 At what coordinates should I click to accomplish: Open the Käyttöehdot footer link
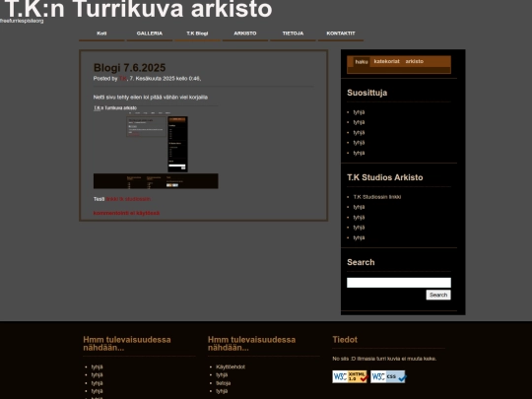coord(231,366)
